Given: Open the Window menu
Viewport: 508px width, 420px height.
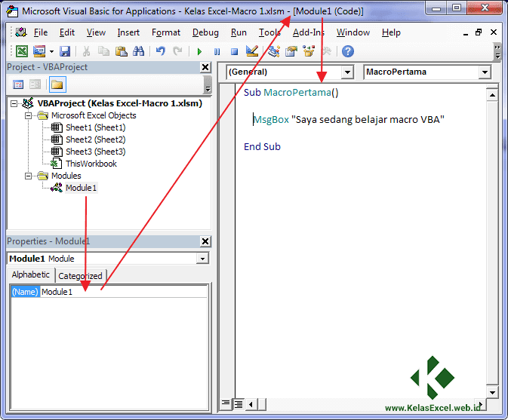Looking at the screenshot, I should (353, 32).
